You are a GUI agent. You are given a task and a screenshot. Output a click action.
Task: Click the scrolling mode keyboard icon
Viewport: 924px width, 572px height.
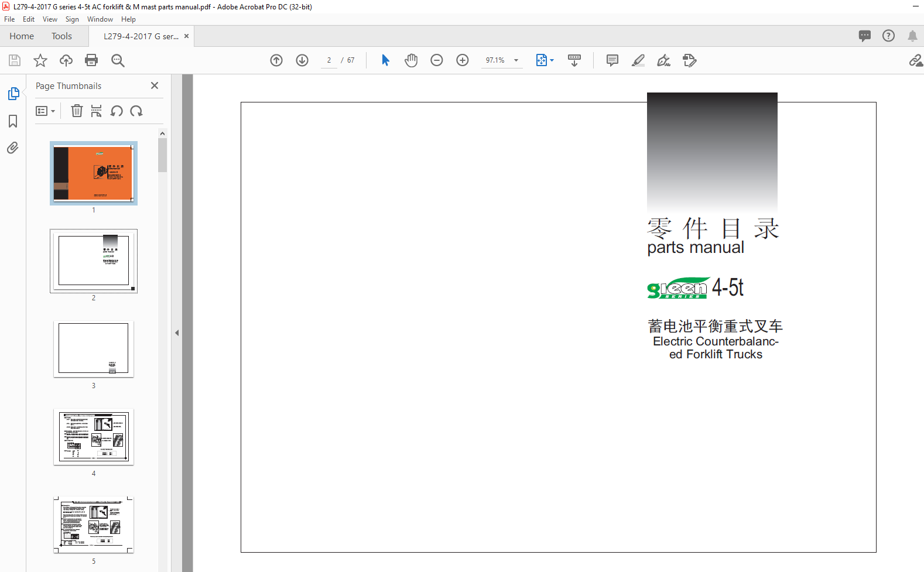[574, 60]
